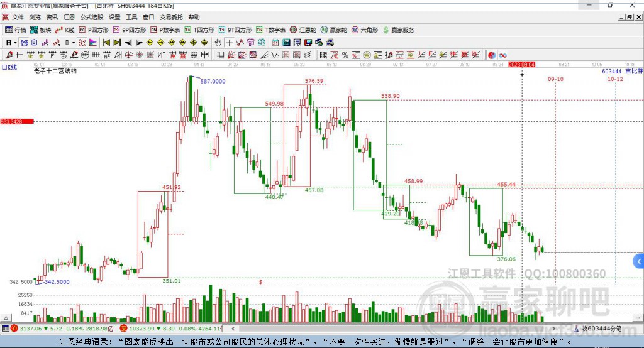
Task: Click the 10-12 date label
Action: click(615, 79)
